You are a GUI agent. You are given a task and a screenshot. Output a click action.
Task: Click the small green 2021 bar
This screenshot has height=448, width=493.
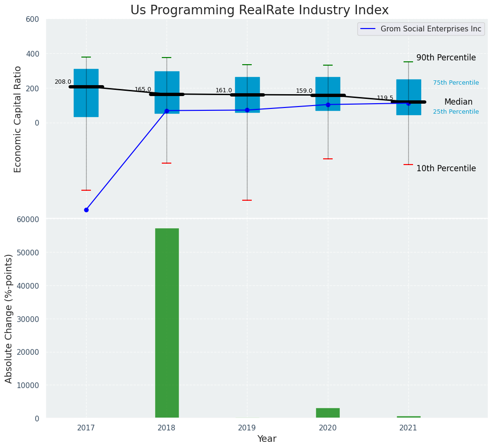click(x=408, y=417)
